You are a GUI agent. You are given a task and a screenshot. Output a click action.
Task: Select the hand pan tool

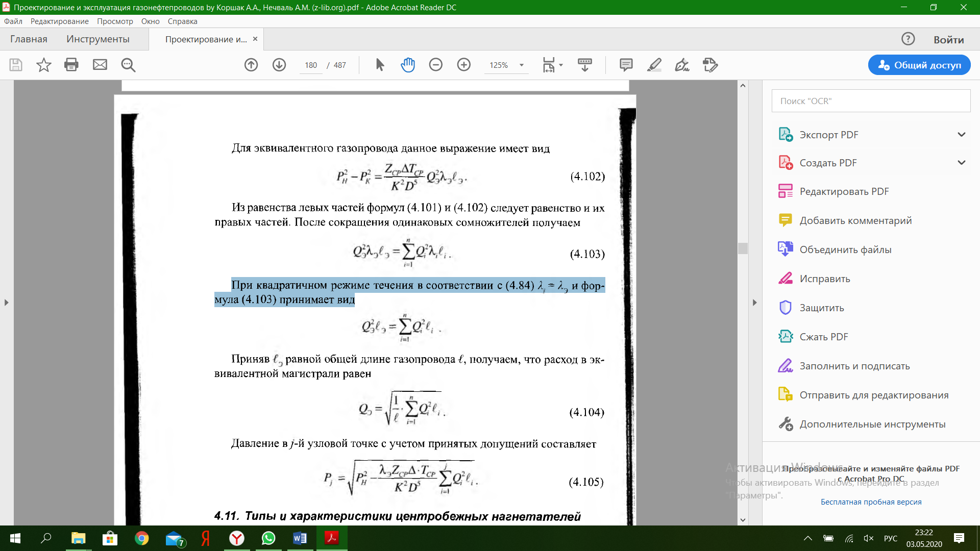click(x=408, y=65)
